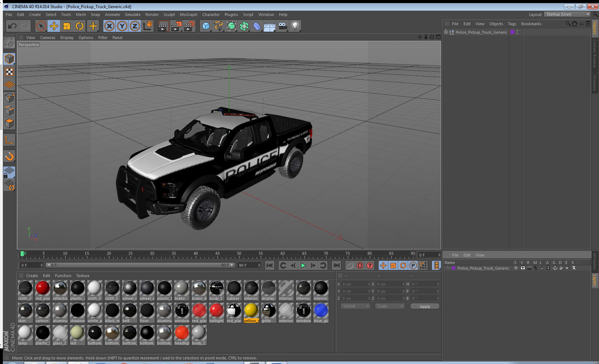Open the Layout Startup (User) dropdown
The height and width of the screenshot is (364, 599).
567,14
